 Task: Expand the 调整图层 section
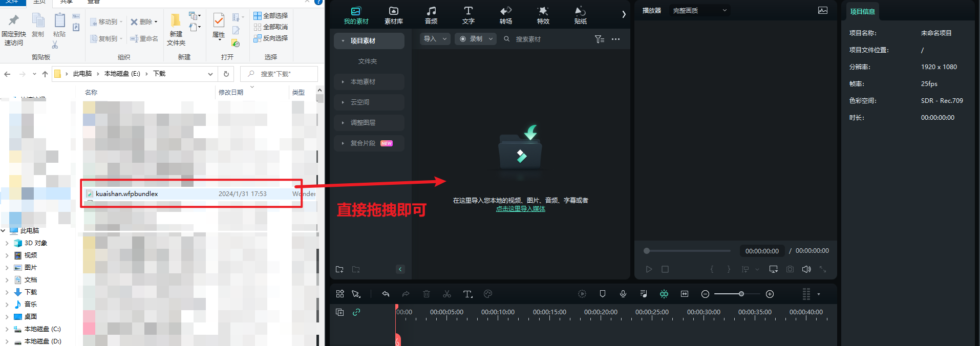point(343,123)
